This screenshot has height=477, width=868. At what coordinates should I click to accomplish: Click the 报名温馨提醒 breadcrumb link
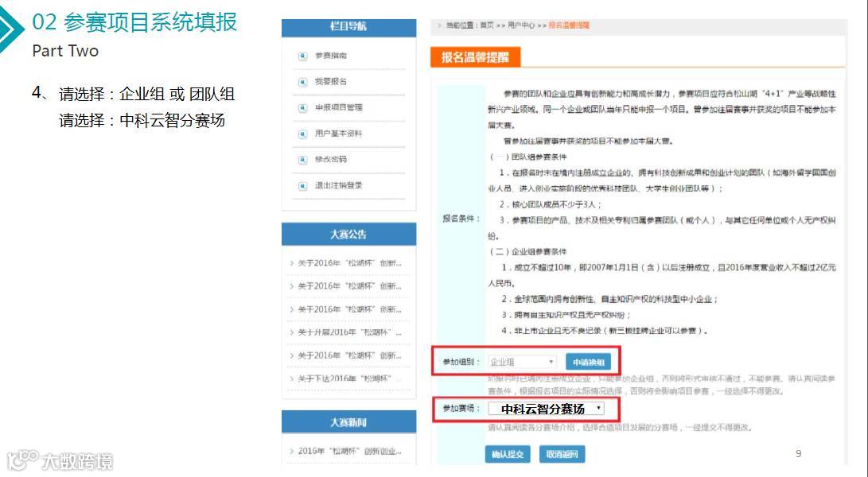(569, 25)
